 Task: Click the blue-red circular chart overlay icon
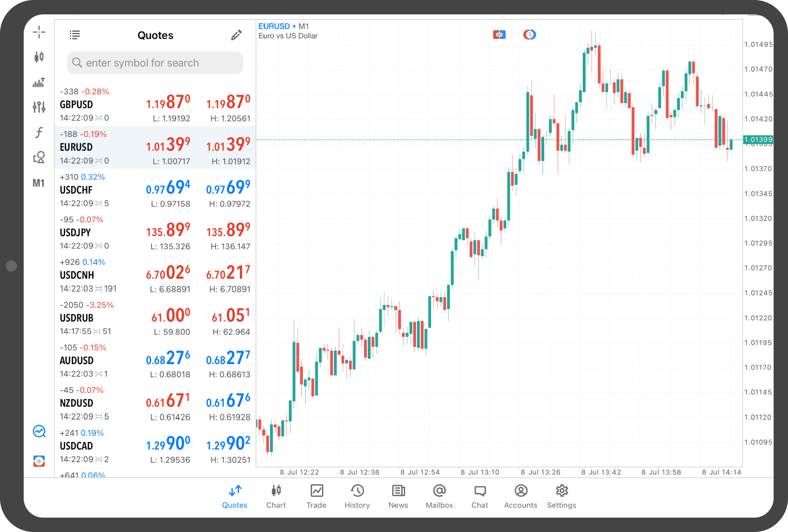tap(529, 35)
